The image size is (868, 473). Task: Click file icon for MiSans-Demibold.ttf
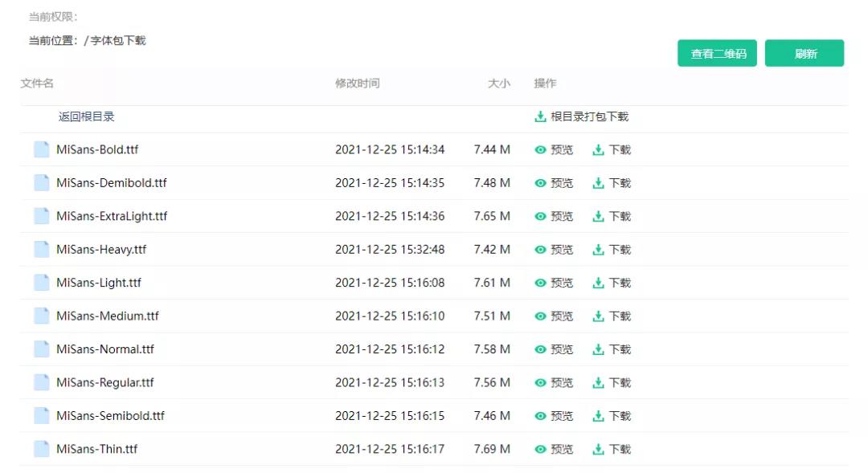pos(42,182)
